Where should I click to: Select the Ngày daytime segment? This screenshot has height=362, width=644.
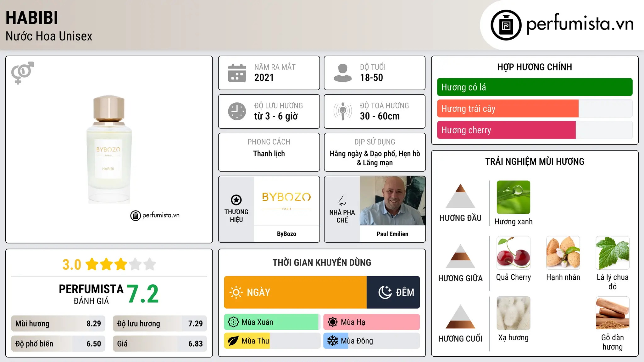pos(295,292)
